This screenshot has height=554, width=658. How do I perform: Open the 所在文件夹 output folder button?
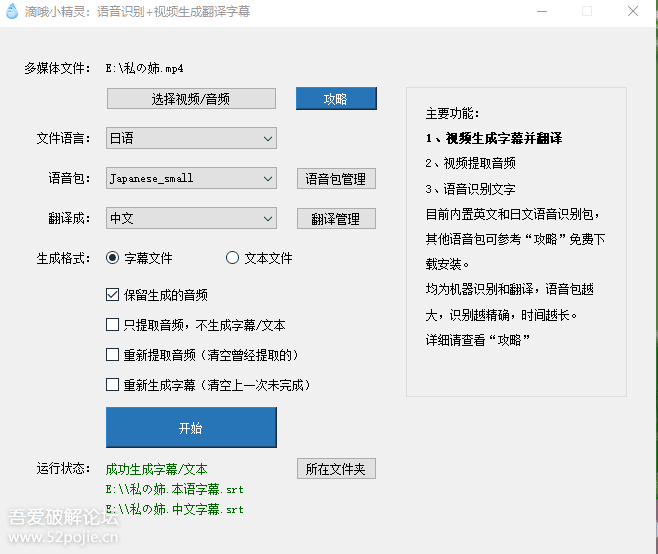pos(336,469)
